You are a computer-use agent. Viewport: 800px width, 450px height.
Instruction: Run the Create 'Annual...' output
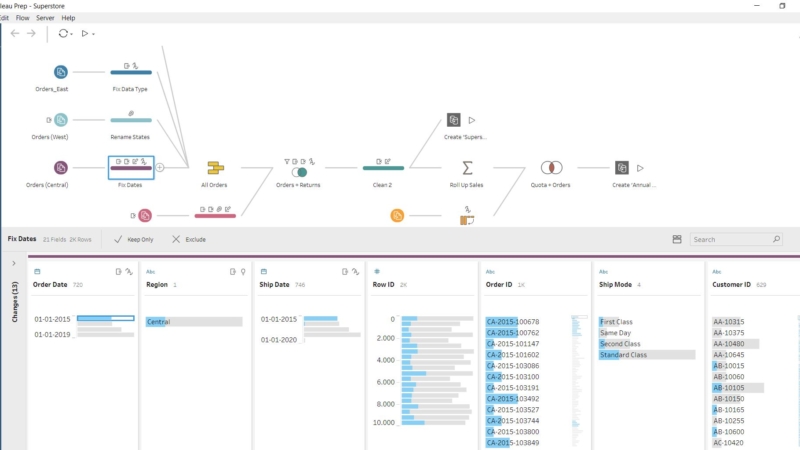click(640, 168)
